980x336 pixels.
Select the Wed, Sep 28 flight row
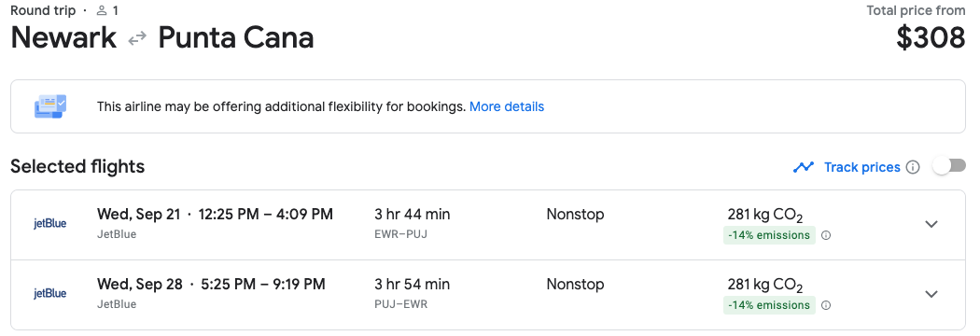coord(488,295)
